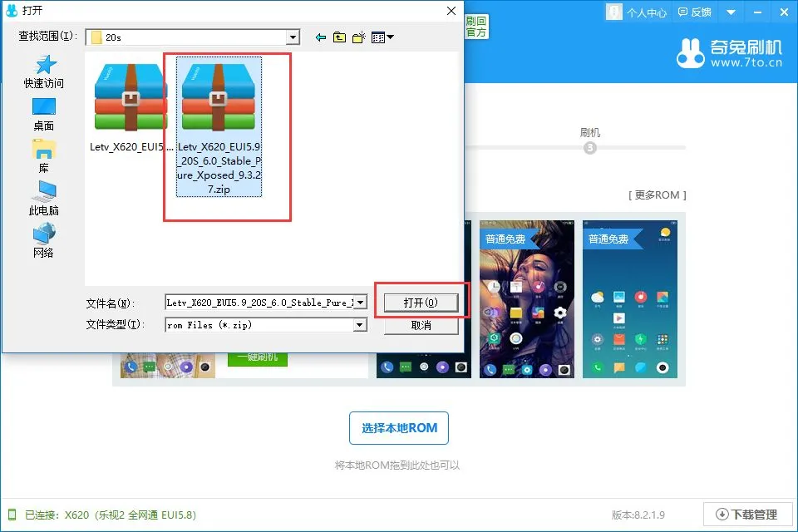Expand the 查找范围 folder dropdown
Screen dimensions: 798x532
[x=293, y=37]
